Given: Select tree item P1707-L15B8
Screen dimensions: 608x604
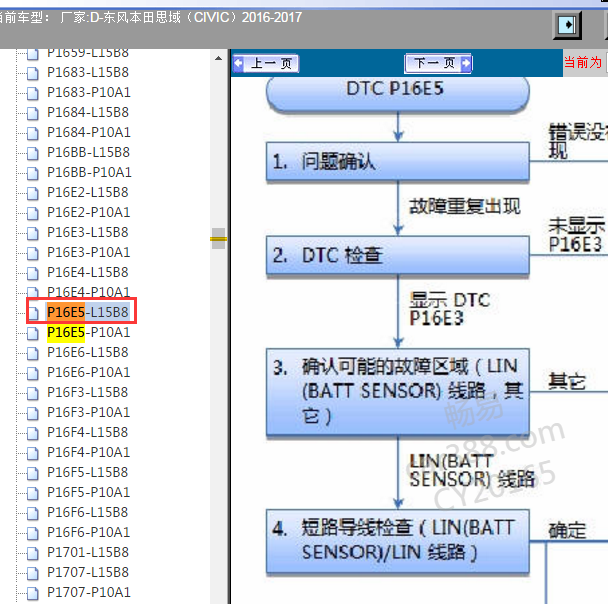Looking at the screenshot, I should [x=88, y=573].
